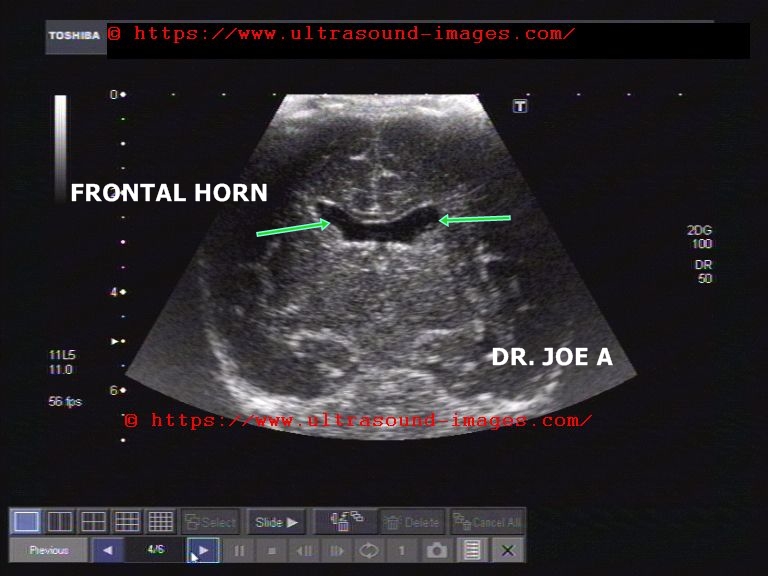The width and height of the screenshot is (768, 576).
Task: Click the Previous button
Action: pyautogui.click(x=48, y=550)
